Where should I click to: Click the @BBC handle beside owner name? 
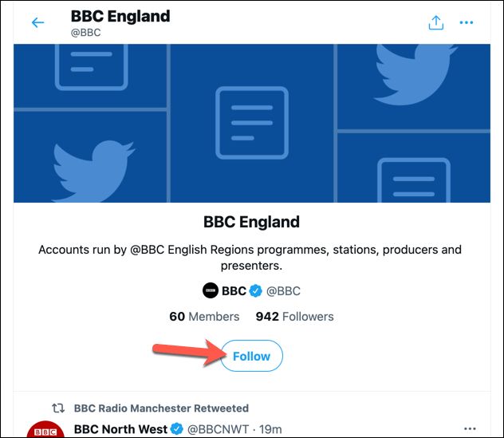283,291
